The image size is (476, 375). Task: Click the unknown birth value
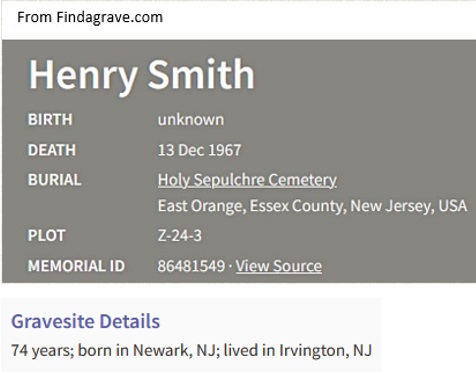pyautogui.click(x=191, y=120)
